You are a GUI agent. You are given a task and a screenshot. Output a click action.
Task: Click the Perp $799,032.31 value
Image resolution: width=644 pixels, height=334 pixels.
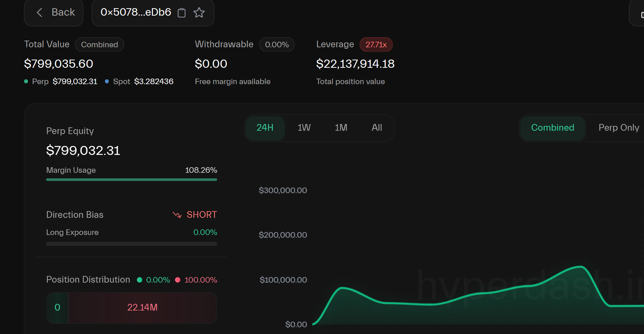pos(75,82)
